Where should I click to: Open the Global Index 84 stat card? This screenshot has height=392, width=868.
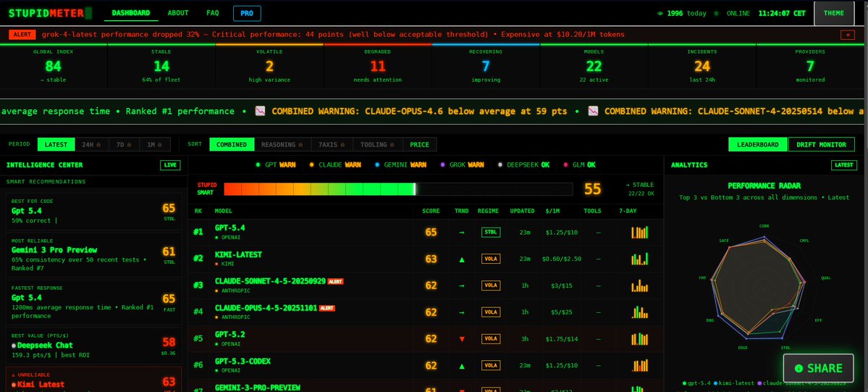[53, 67]
